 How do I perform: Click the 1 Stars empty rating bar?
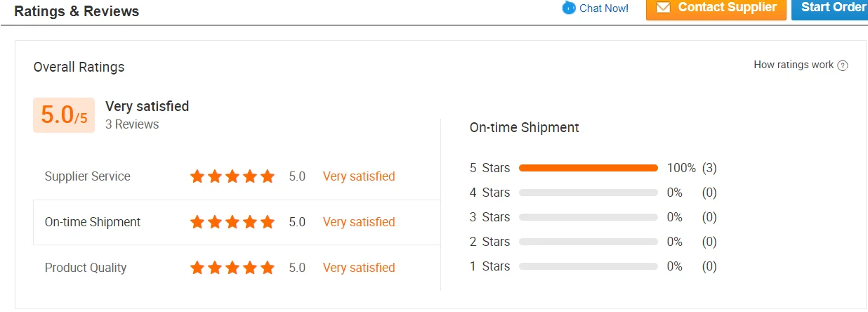pos(588,266)
